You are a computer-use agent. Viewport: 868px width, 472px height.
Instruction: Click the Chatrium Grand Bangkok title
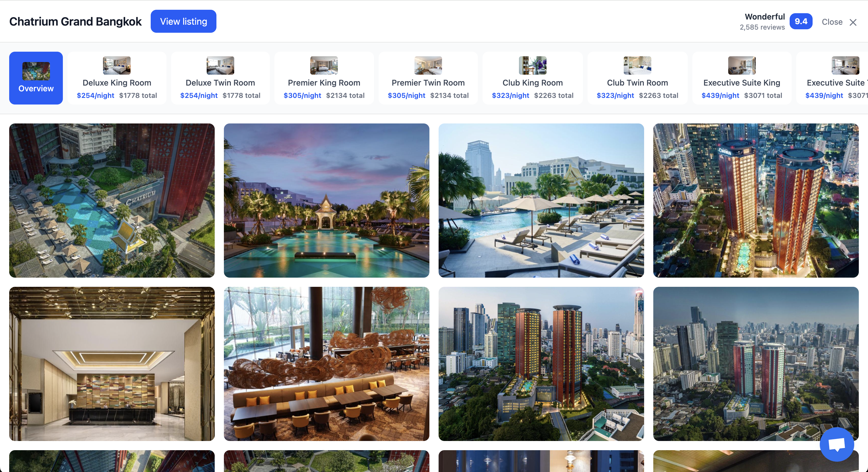click(x=75, y=21)
